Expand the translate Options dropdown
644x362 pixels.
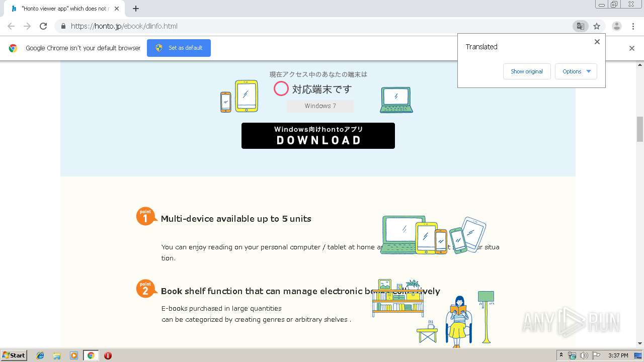[x=576, y=71]
